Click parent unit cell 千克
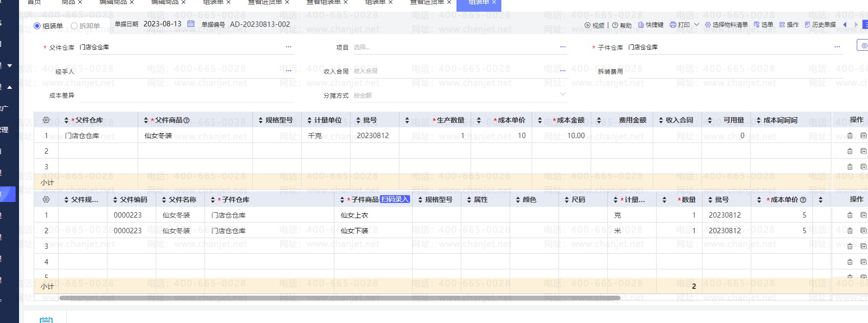 (x=326, y=136)
